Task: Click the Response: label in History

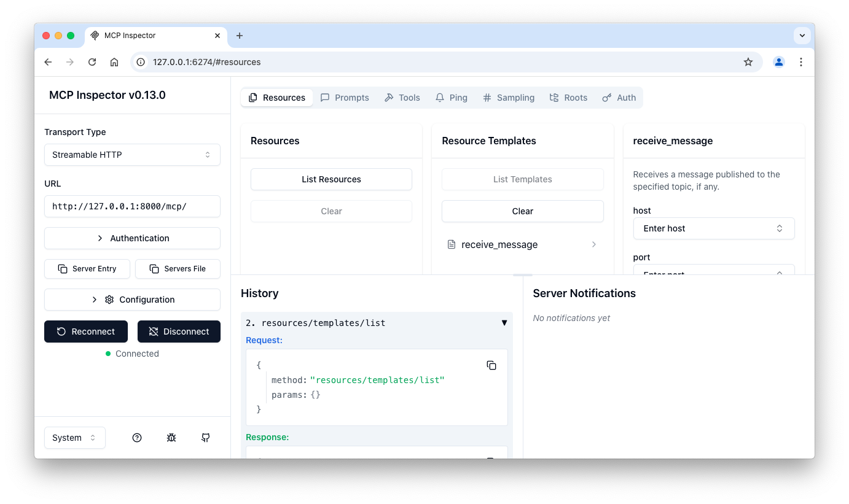Action: [x=267, y=437]
